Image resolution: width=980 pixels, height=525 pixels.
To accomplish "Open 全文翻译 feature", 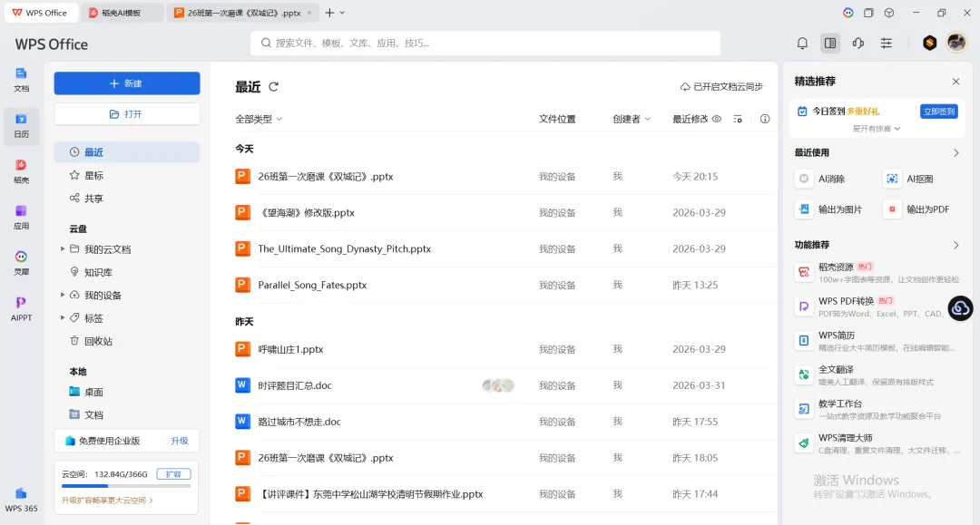I will click(x=877, y=375).
